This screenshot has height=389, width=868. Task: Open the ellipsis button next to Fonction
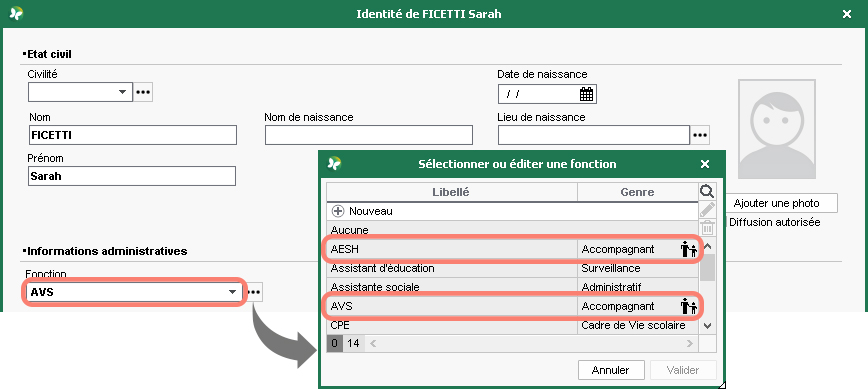[254, 292]
